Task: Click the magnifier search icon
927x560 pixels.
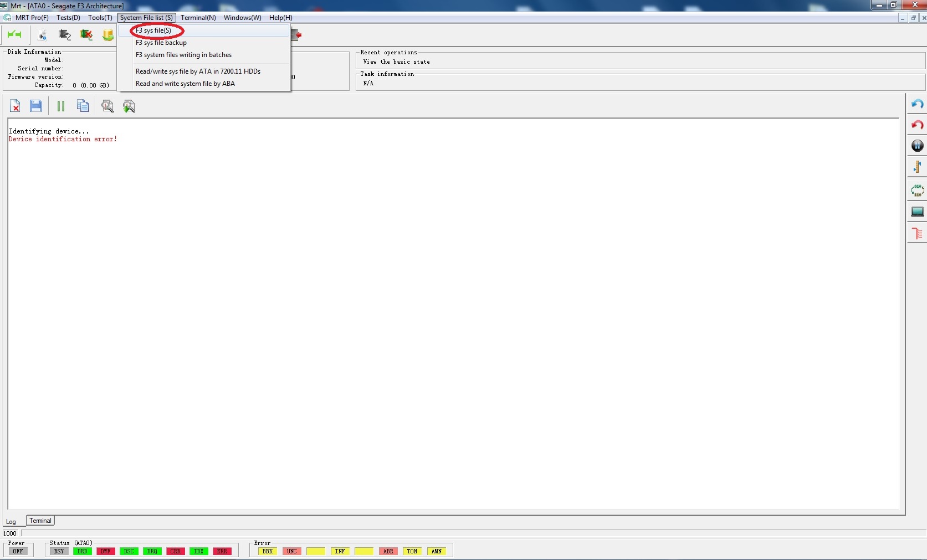Action: tap(107, 106)
